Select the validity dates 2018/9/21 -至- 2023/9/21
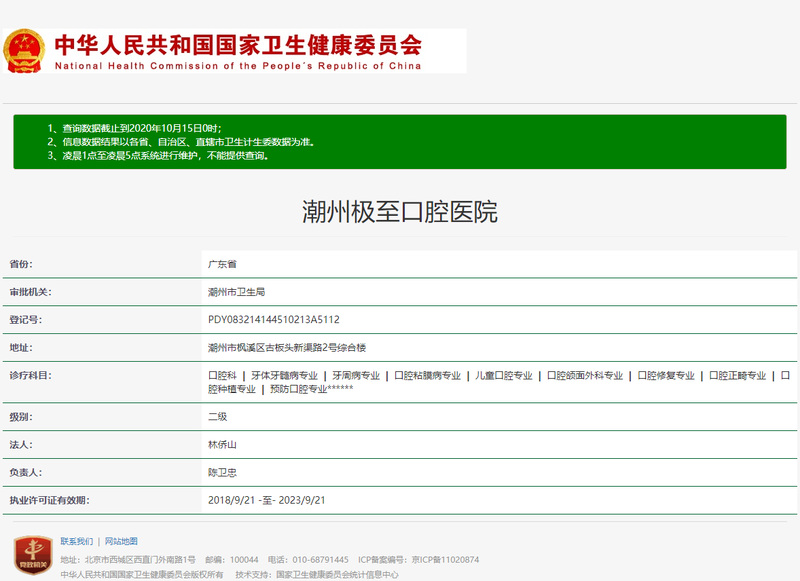This screenshot has height=581, width=800. (266, 500)
